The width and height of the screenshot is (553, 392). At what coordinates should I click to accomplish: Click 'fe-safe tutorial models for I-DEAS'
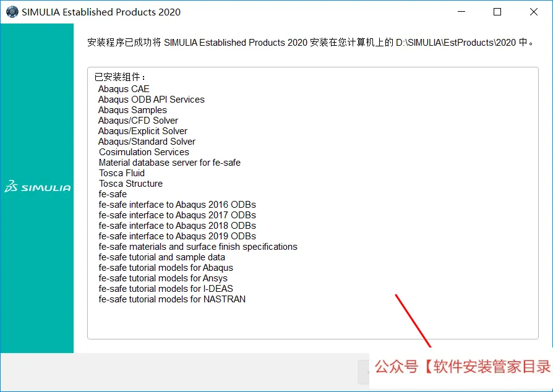[x=166, y=289]
